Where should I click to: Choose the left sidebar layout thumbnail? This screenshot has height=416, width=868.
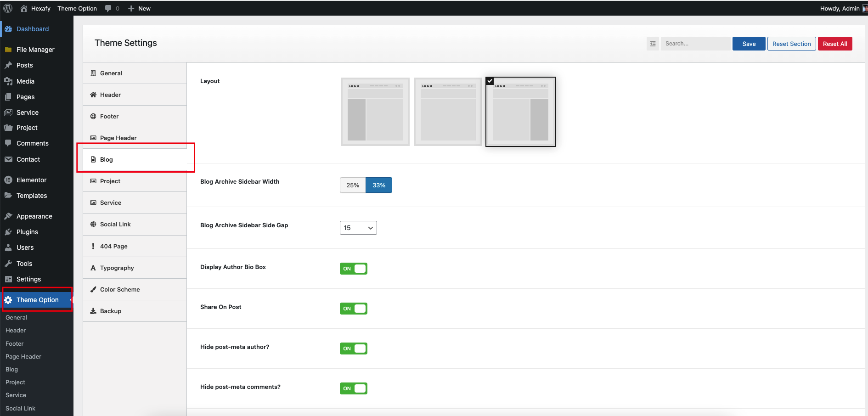pos(375,112)
